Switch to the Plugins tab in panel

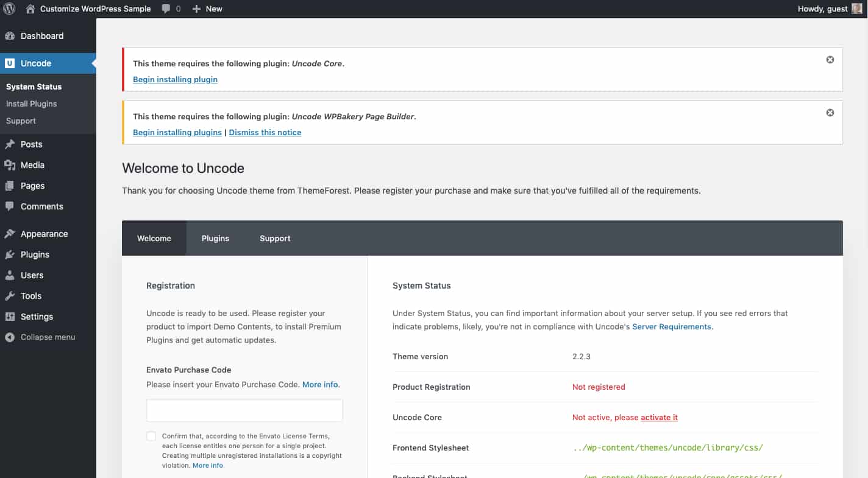215,238
